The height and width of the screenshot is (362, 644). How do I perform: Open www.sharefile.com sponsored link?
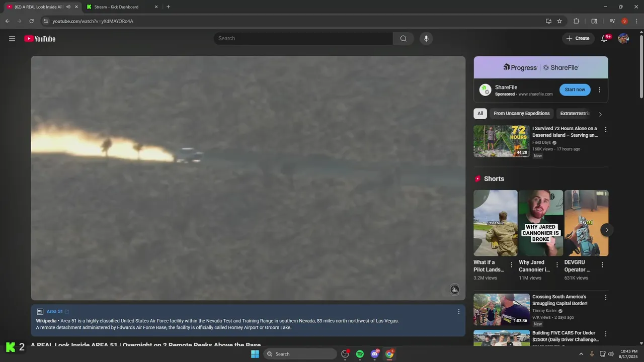tap(535, 94)
